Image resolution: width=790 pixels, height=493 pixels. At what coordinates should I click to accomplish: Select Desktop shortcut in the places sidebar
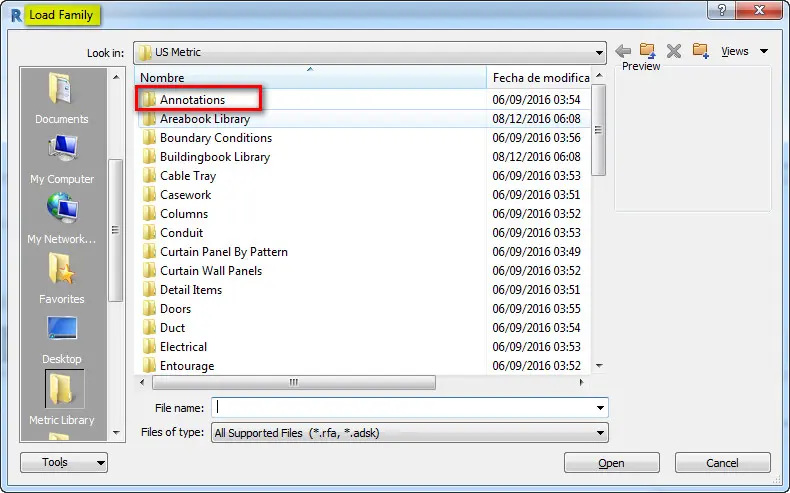pyautogui.click(x=62, y=339)
